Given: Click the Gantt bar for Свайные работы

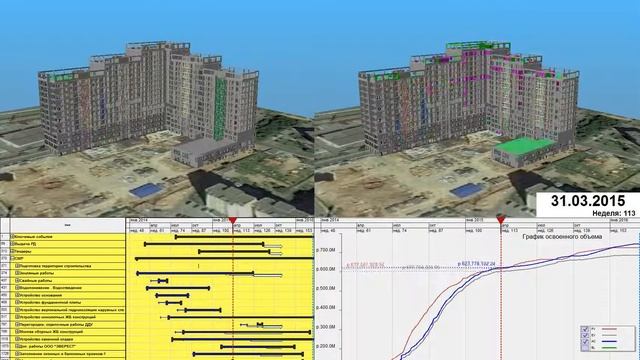Looking at the screenshot, I should 163,281.
